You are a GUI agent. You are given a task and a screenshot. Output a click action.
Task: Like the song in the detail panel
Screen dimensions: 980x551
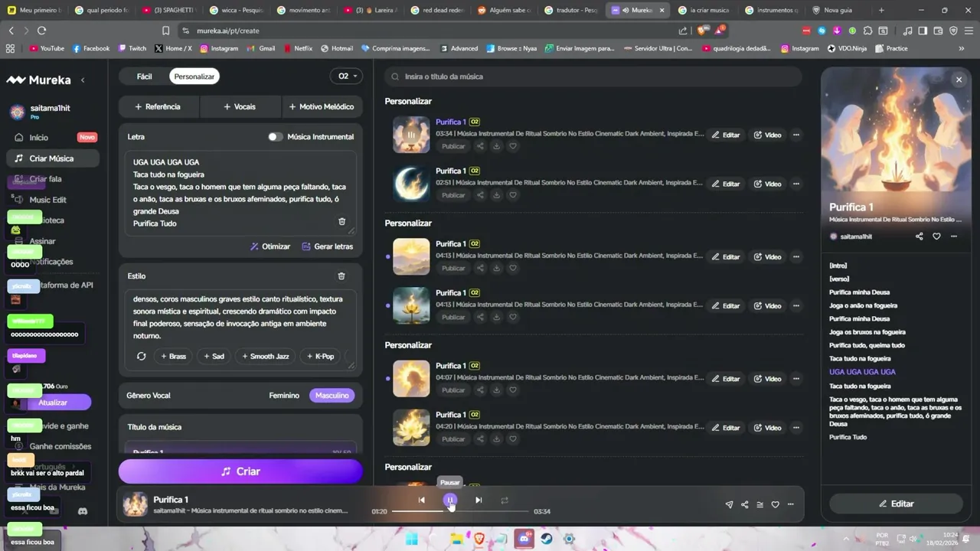(936, 236)
